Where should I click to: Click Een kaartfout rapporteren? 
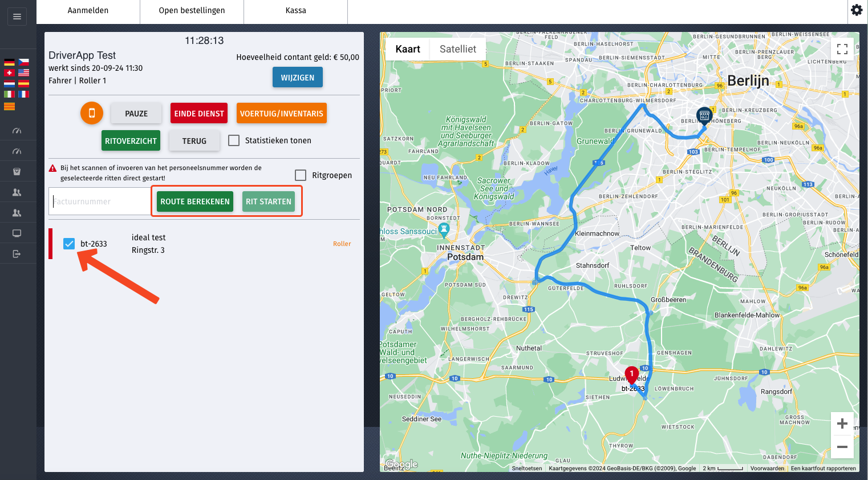coord(824,468)
